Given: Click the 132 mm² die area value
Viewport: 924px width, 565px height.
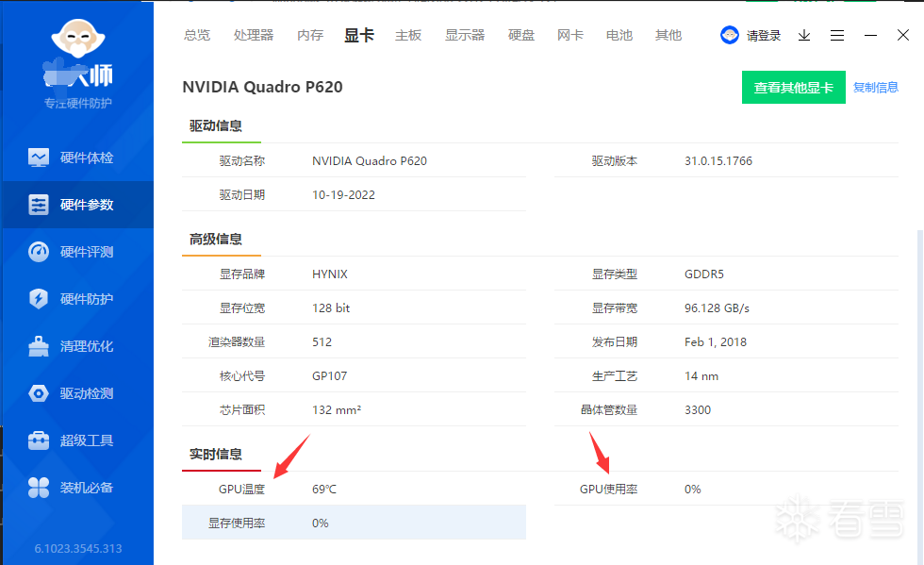Looking at the screenshot, I should [x=337, y=410].
